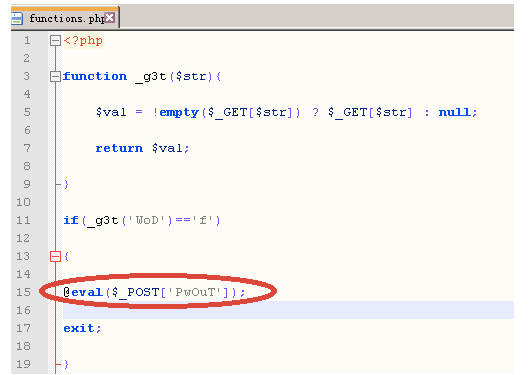Click the 'null' keyword on line 5
This screenshot has height=375, width=529.
(x=454, y=112)
